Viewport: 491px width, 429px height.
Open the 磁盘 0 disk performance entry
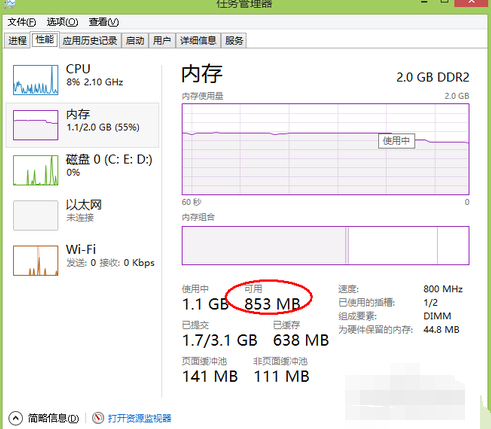[83, 170]
